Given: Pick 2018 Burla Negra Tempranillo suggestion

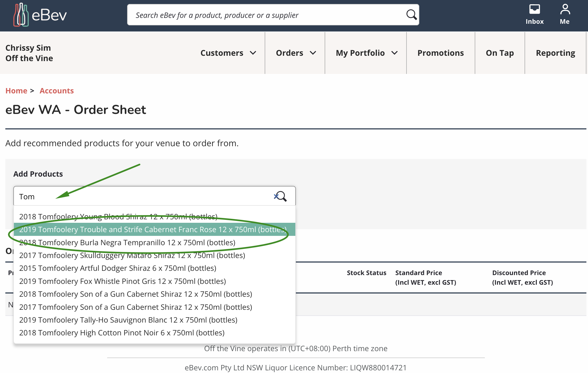Looking at the screenshot, I should pyautogui.click(x=127, y=243).
